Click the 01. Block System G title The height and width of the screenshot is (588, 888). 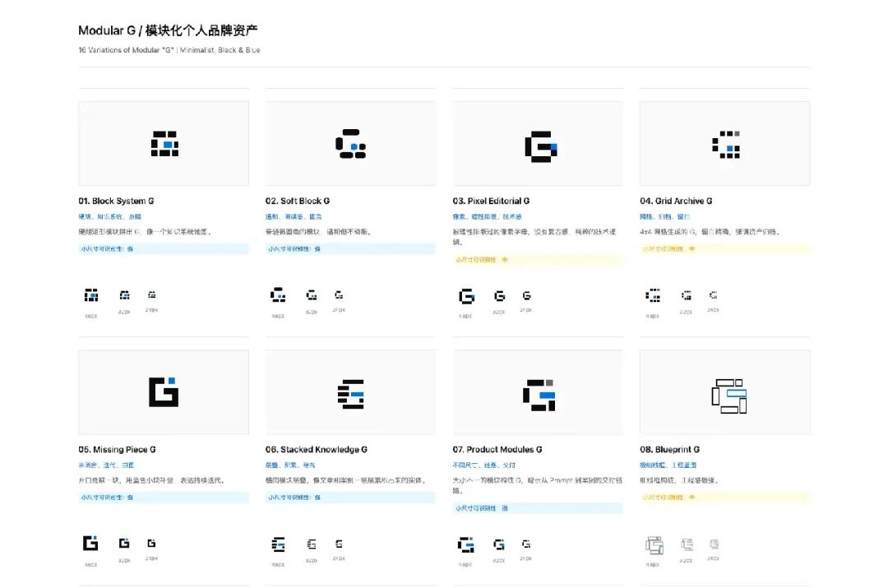[116, 201]
